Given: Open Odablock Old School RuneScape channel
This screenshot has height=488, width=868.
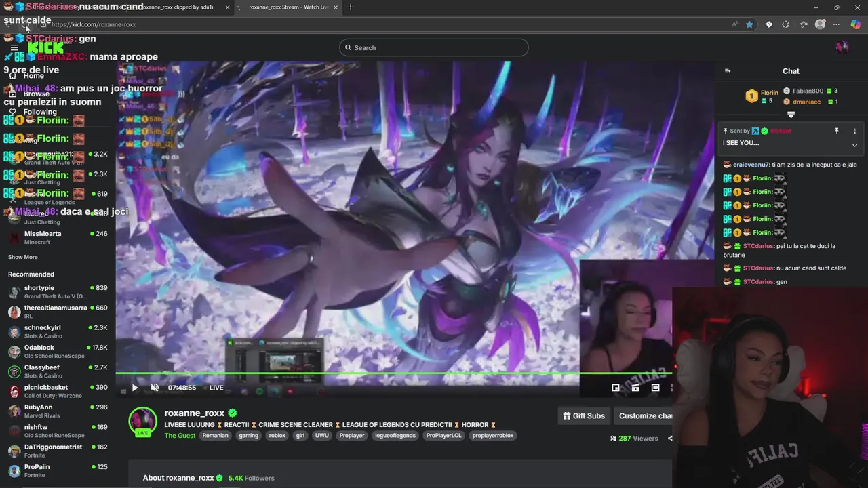Looking at the screenshot, I should click(x=58, y=352).
